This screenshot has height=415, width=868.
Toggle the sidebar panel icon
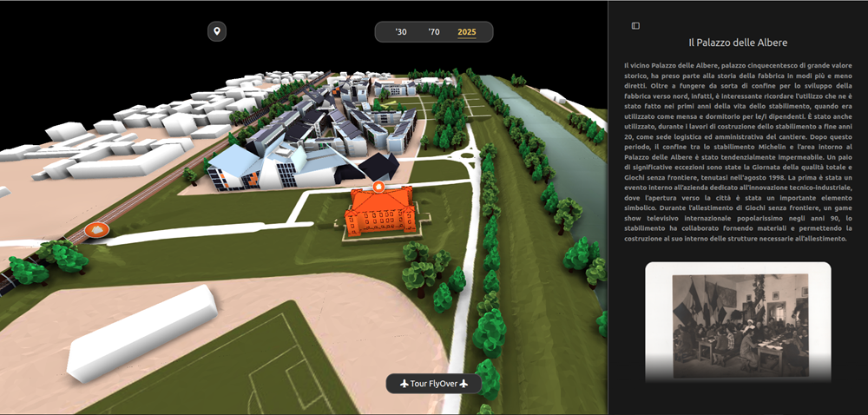pos(635,26)
